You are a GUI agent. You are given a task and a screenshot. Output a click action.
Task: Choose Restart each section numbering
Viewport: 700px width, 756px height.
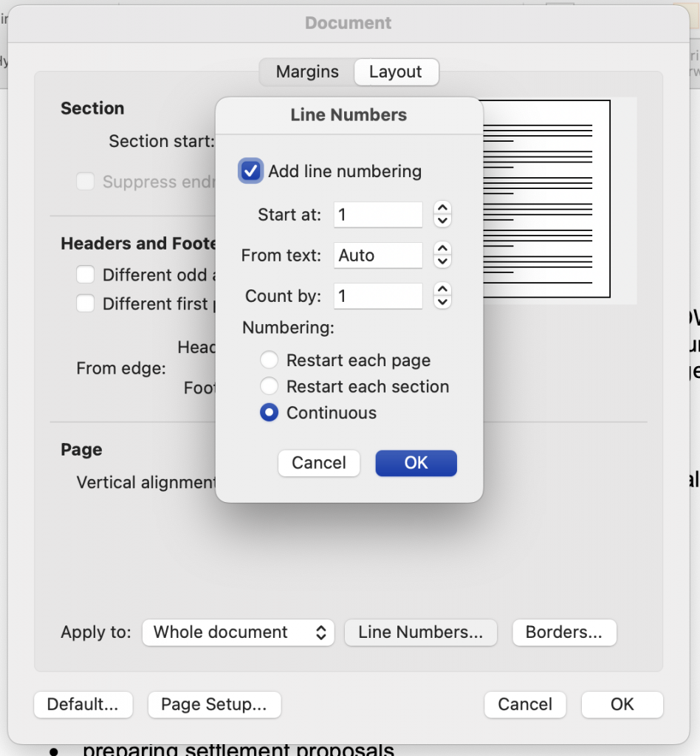point(269,386)
